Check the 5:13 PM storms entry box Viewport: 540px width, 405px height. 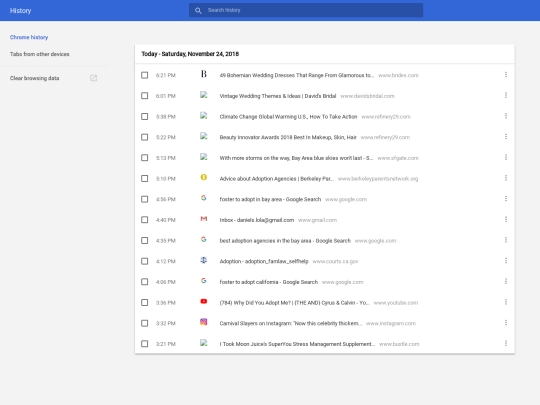145,158
